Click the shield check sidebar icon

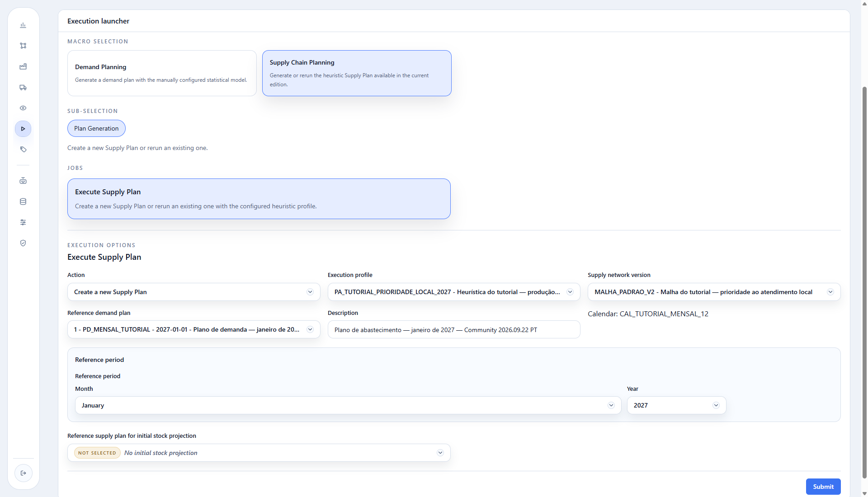pyautogui.click(x=23, y=243)
